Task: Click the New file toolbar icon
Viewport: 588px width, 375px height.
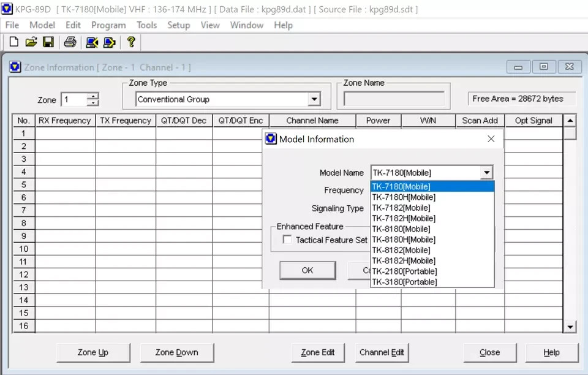Action: pos(14,42)
